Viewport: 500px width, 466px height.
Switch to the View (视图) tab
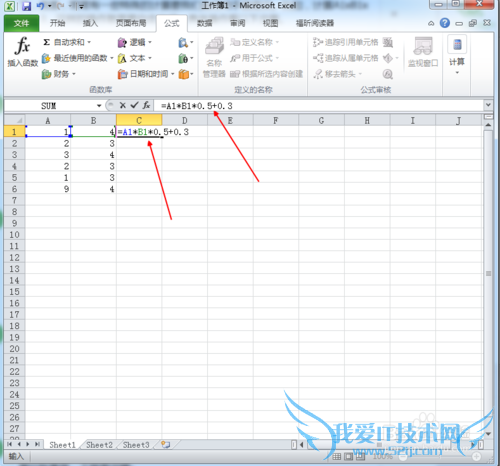[270, 23]
